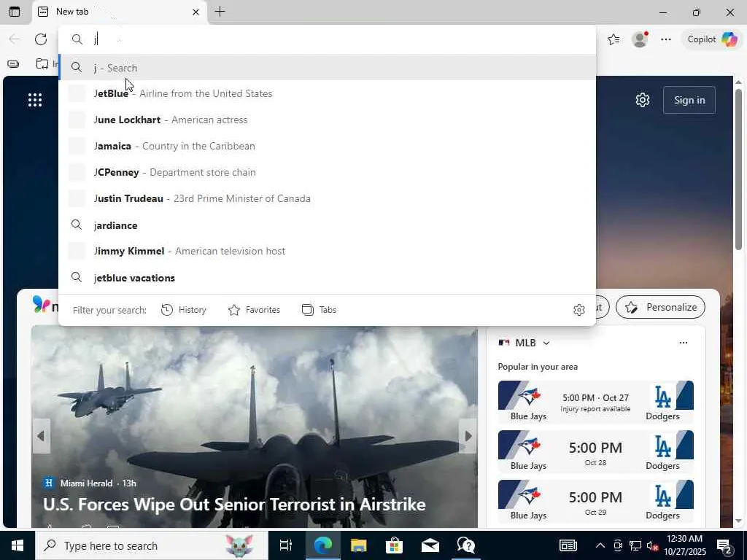Click the Miami Herald source label
Viewport: 747px width, 560px height.
coord(86,483)
